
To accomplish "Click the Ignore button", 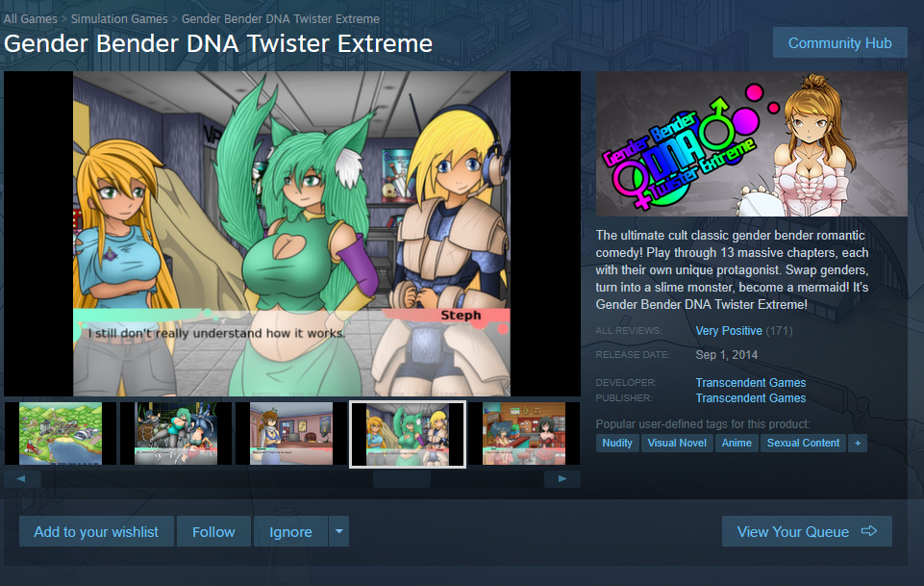I will [290, 531].
